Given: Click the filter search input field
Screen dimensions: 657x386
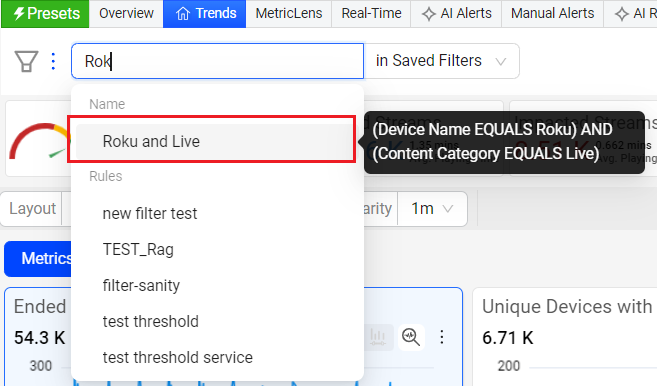Looking at the screenshot, I should click(217, 61).
